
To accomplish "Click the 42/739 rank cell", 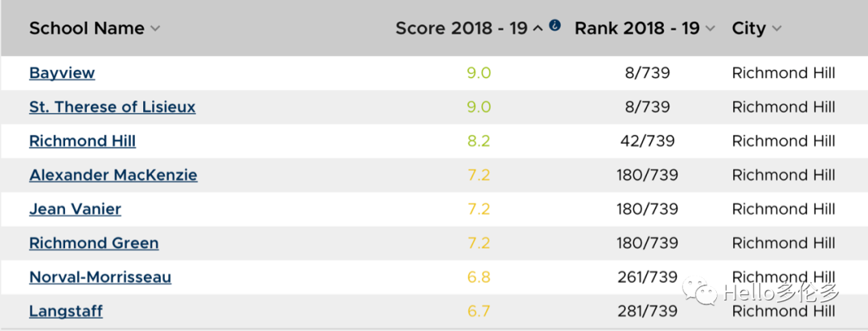I will tap(647, 141).
